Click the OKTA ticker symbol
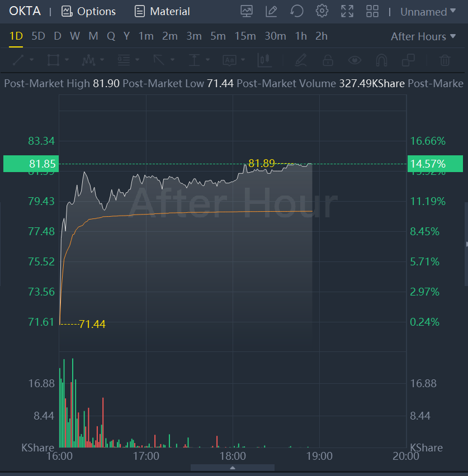This screenshot has height=476, width=468. (25, 11)
